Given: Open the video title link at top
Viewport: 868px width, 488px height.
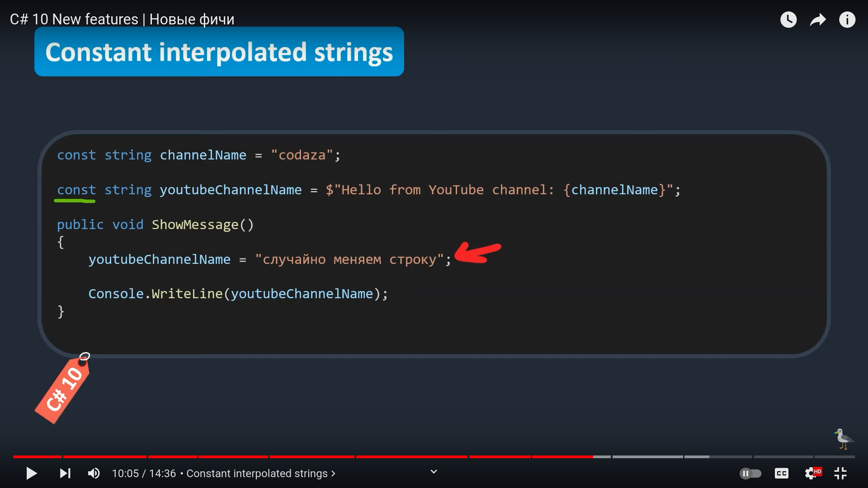Looking at the screenshot, I should (122, 19).
